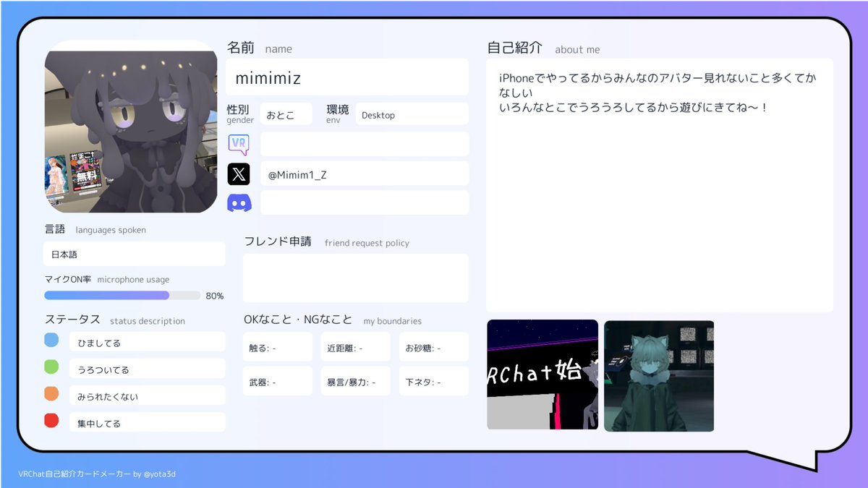The height and width of the screenshot is (488, 868).
Task: Click the X handle field @Mimim1_Z
Action: [x=365, y=174]
